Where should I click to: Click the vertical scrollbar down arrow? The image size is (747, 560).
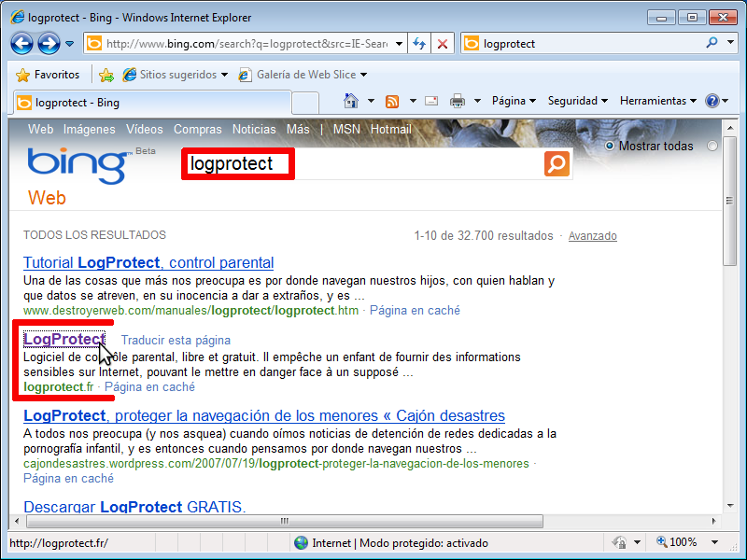coord(729,506)
